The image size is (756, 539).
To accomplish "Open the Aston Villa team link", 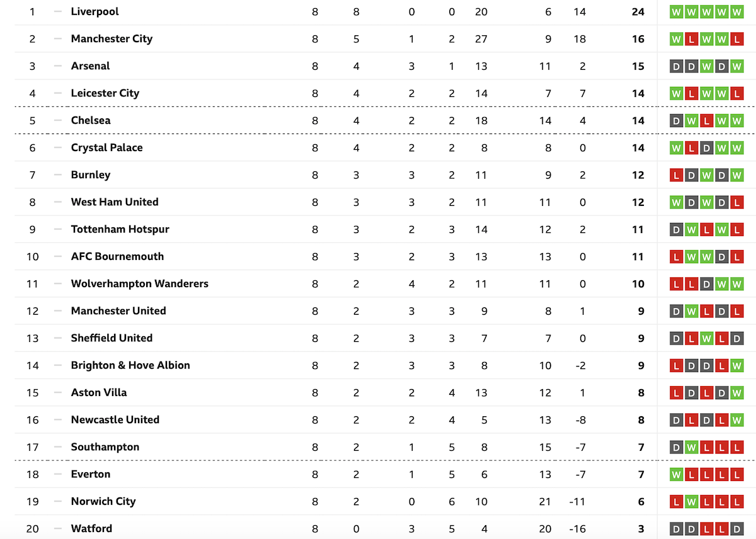I will (x=99, y=392).
